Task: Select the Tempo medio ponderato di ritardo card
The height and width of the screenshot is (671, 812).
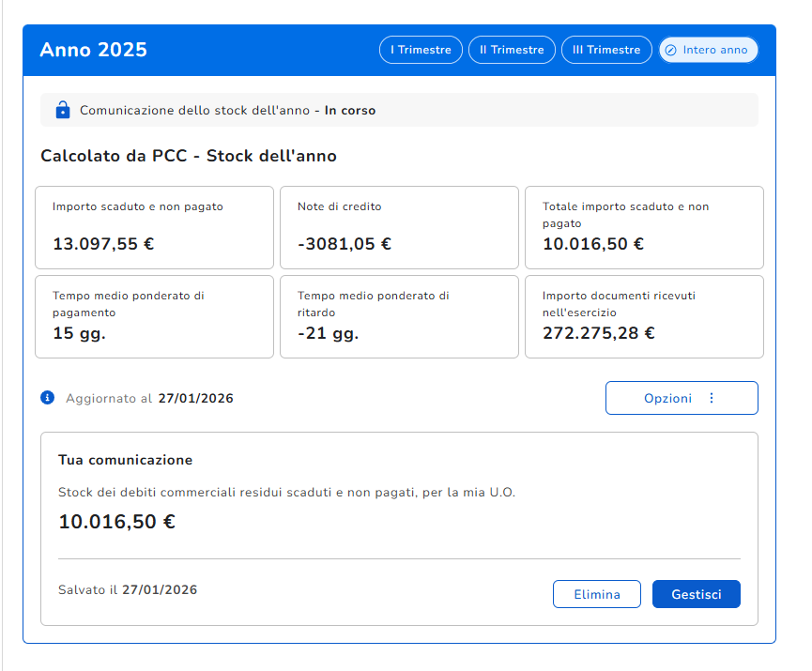Action: coord(399,316)
